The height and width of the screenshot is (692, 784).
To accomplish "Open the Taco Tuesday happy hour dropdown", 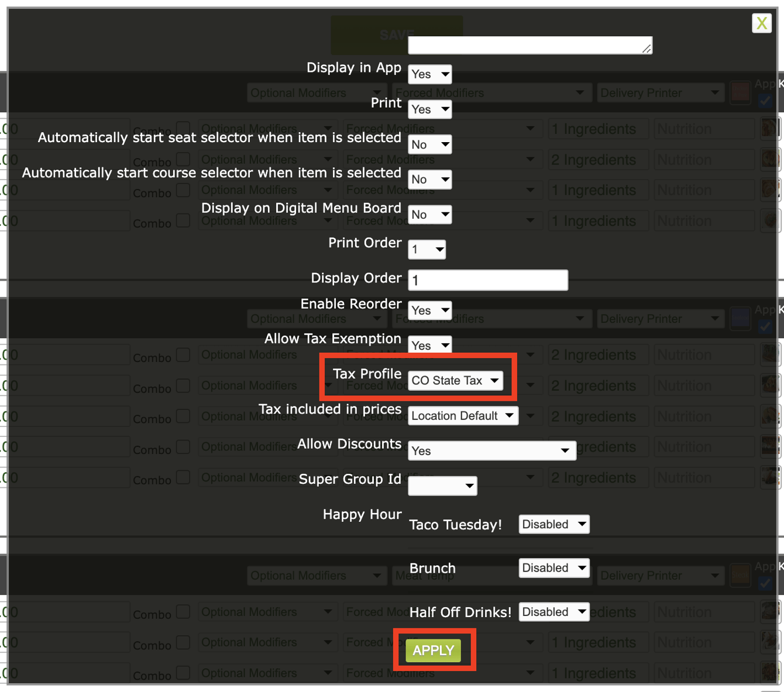I will click(553, 524).
